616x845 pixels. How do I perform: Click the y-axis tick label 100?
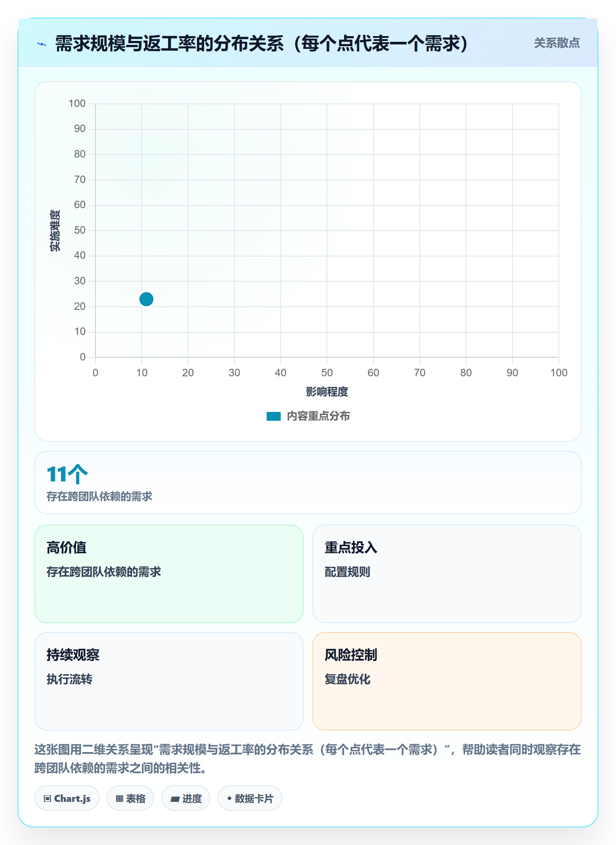pos(77,103)
